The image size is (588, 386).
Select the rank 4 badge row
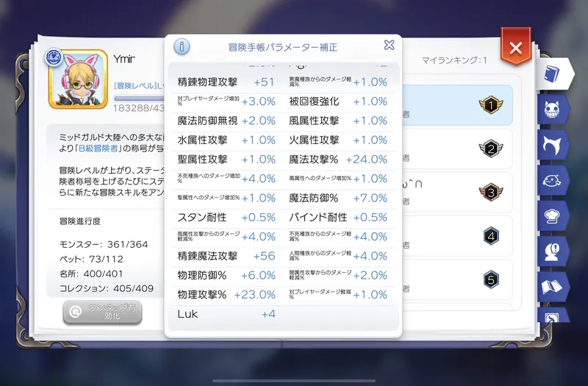pos(456,236)
